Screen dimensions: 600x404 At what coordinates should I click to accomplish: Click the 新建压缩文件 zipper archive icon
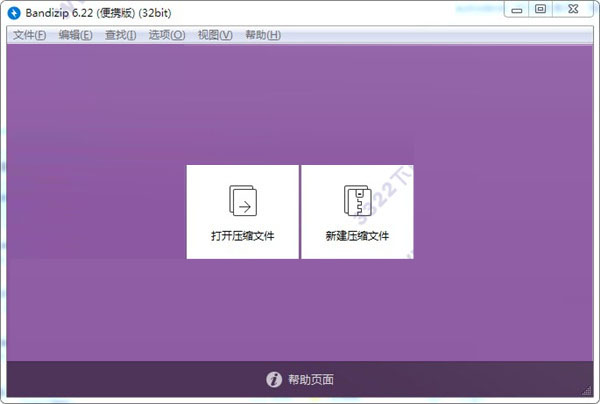(357, 201)
